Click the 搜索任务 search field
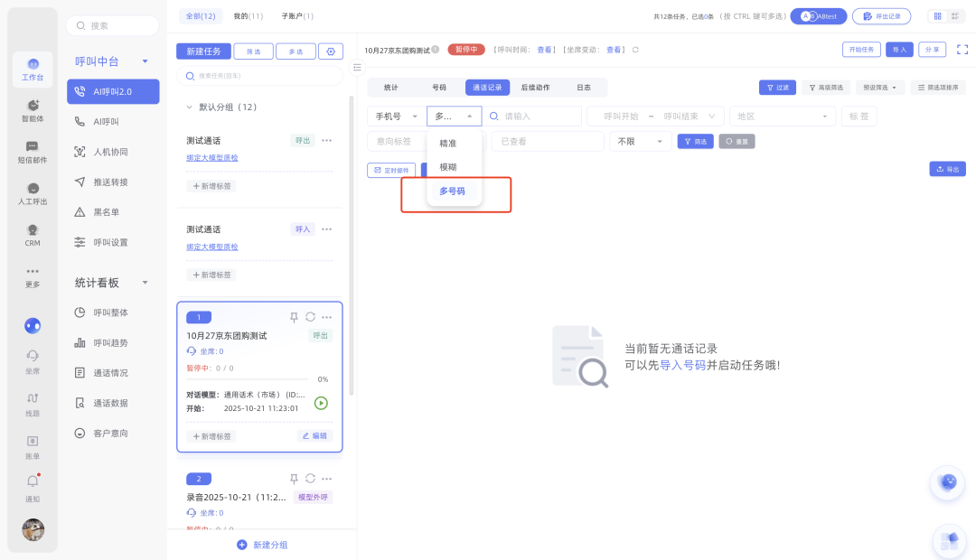Image resolution: width=976 pixels, height=560 pixels. [262, 77]
